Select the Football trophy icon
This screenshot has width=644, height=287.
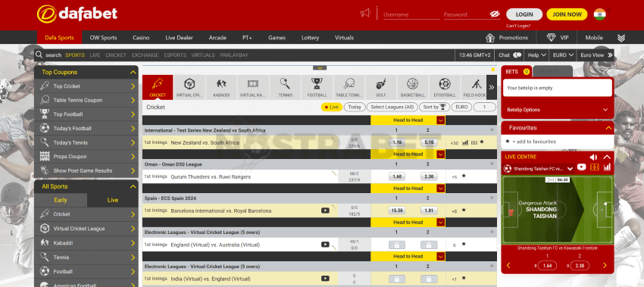[x=317, y=87]
